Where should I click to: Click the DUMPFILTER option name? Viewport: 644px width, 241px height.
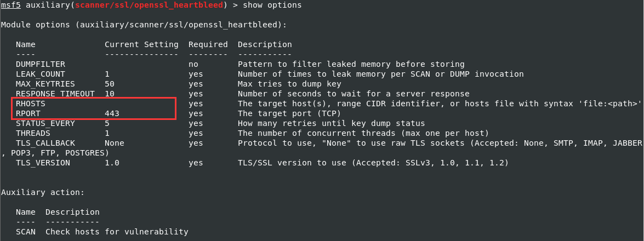click(x=40, y=64)
